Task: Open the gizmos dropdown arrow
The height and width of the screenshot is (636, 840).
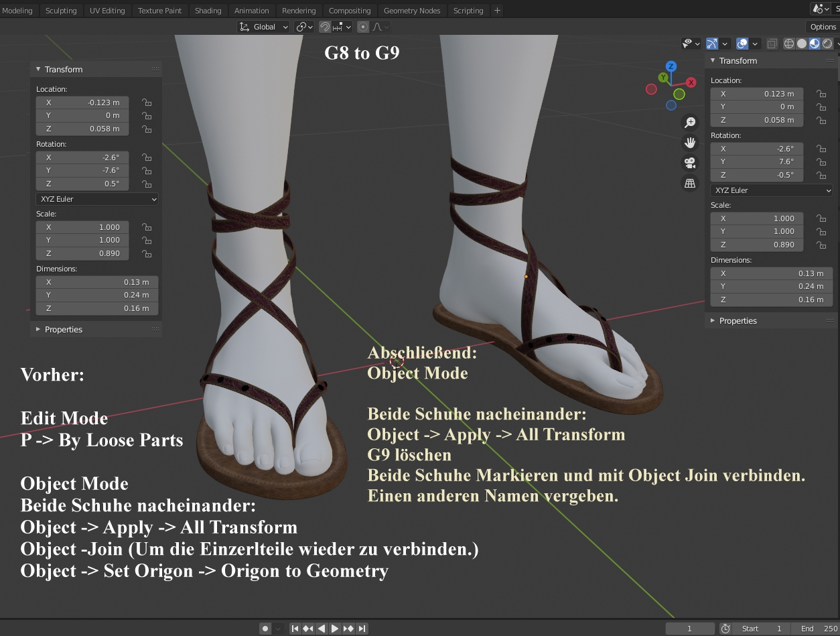Action: pos(725,44)
